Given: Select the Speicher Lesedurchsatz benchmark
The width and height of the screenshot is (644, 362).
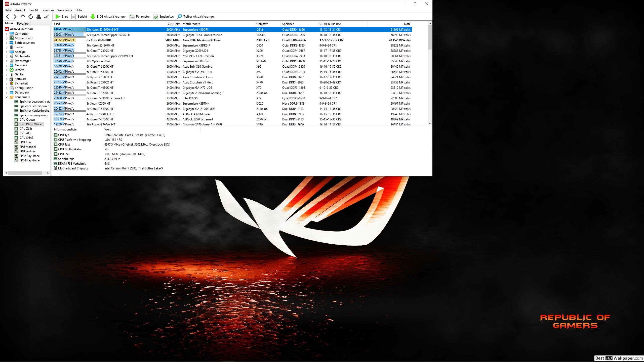Looking at the screenshot, I should pos(34,101).
